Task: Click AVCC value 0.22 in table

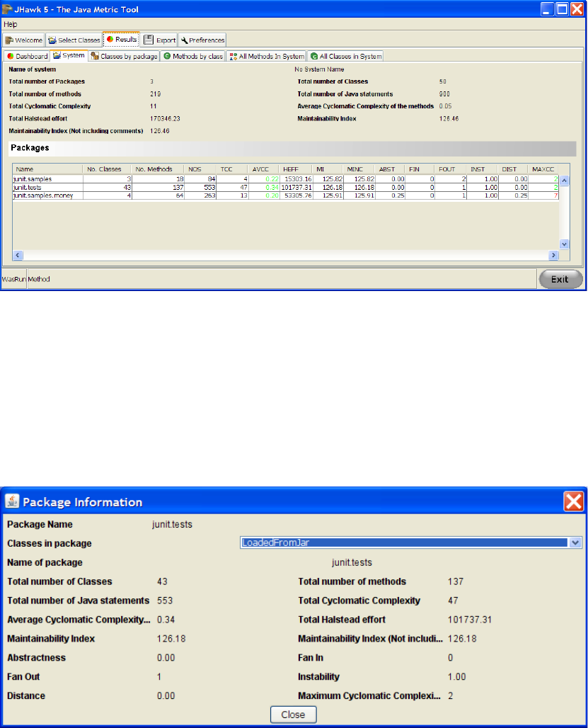Action: 272,178
